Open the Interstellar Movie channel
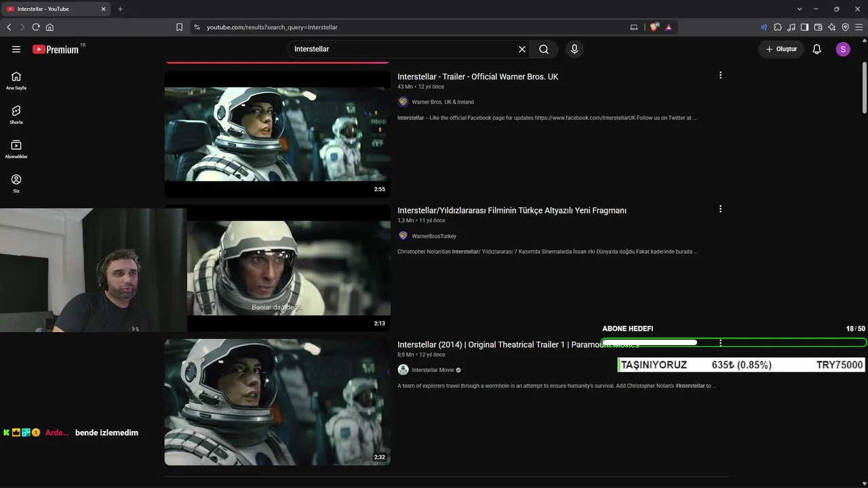 click(x=433, y=370)
